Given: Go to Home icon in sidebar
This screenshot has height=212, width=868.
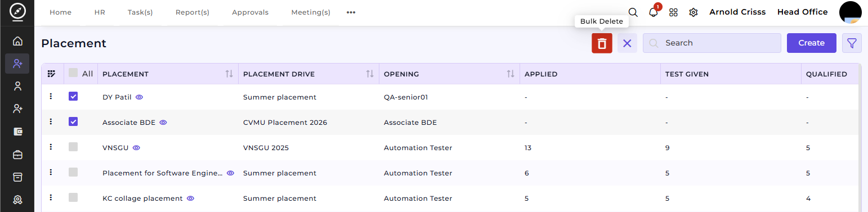Looking at the screenshot, I should 17,41.
